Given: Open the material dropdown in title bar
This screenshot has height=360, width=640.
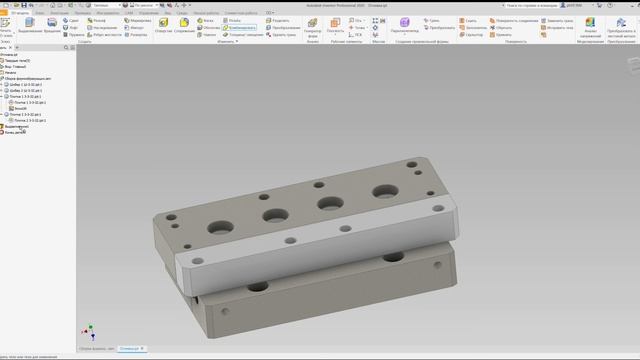Looking at the screenshot, I should tap(119, 5).
